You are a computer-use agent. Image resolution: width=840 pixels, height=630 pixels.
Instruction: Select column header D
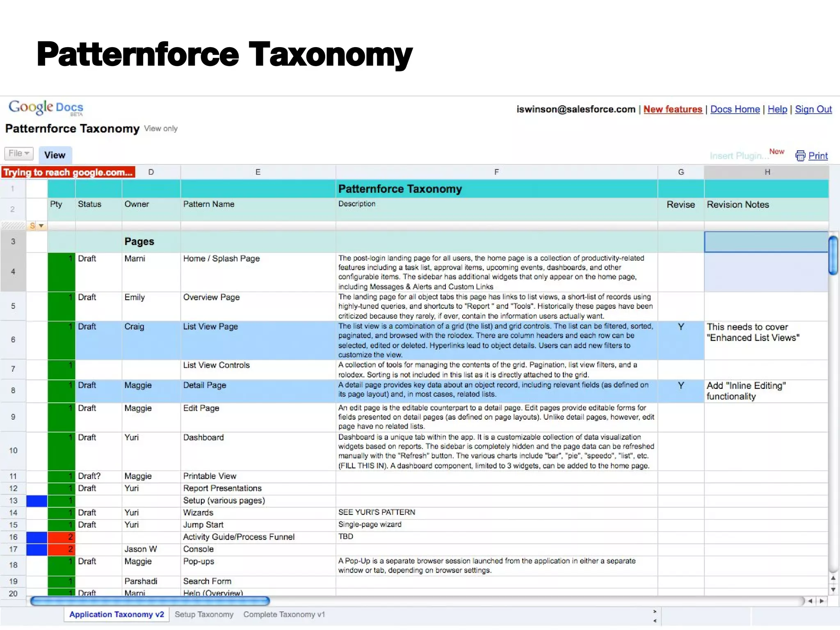coord(151,172)
